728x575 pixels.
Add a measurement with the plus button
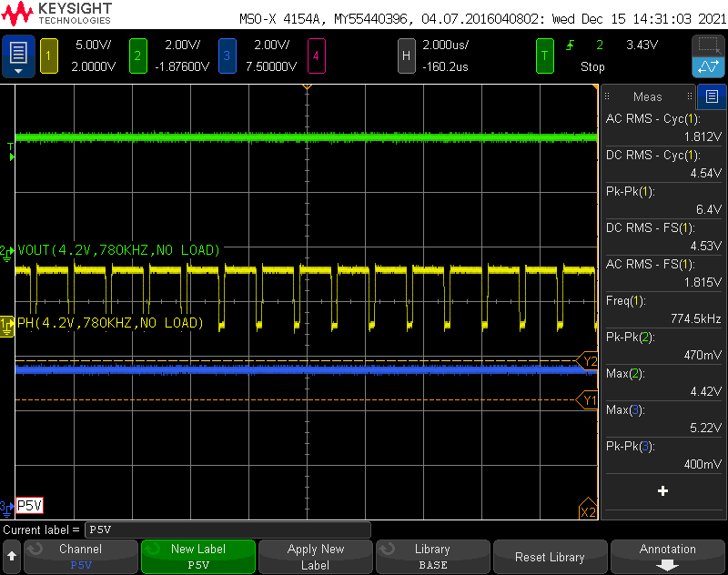coord(663,491)
